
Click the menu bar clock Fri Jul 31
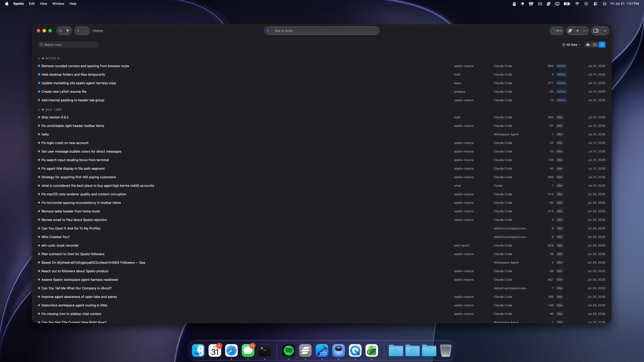[x=625, y=3]
